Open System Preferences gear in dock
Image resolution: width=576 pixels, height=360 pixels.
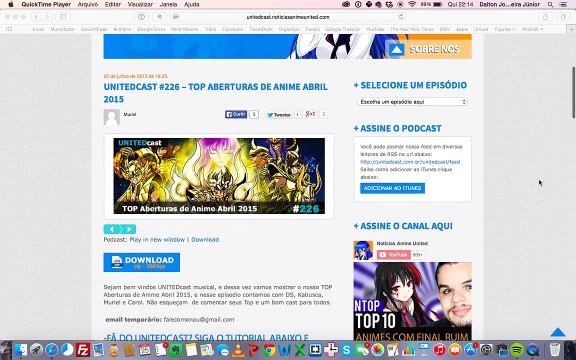(x=486, y=350)
